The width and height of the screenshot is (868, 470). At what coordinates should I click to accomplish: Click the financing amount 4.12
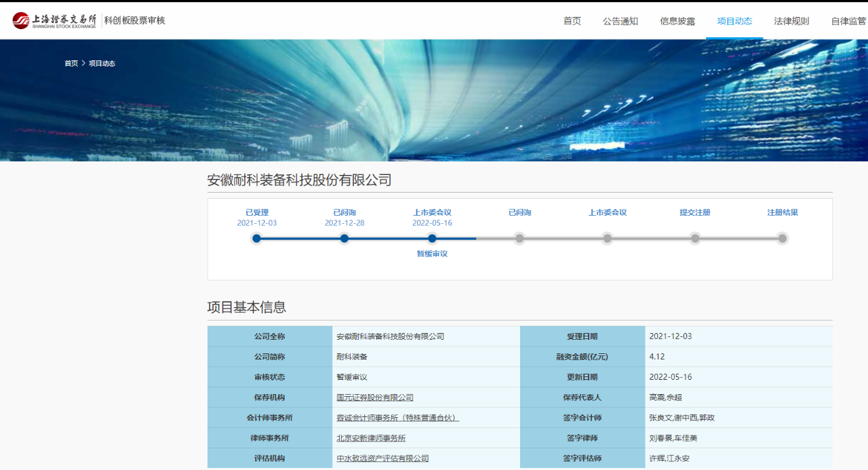coord(656,357)
